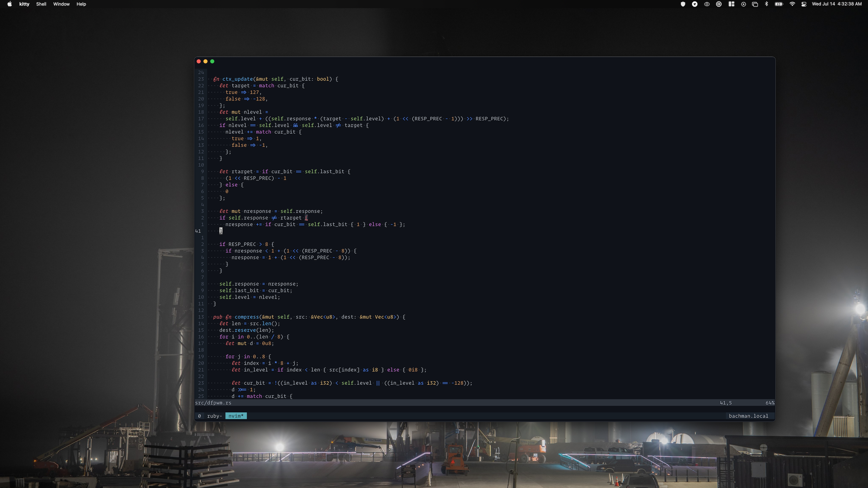Screen dimensions: 868x488
Task: Click the eye icon in menu bar
Action: [707, 4]
